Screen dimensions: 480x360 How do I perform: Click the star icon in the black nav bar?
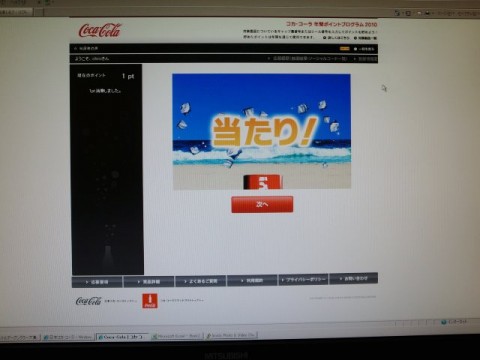click(x=76, y=49)
